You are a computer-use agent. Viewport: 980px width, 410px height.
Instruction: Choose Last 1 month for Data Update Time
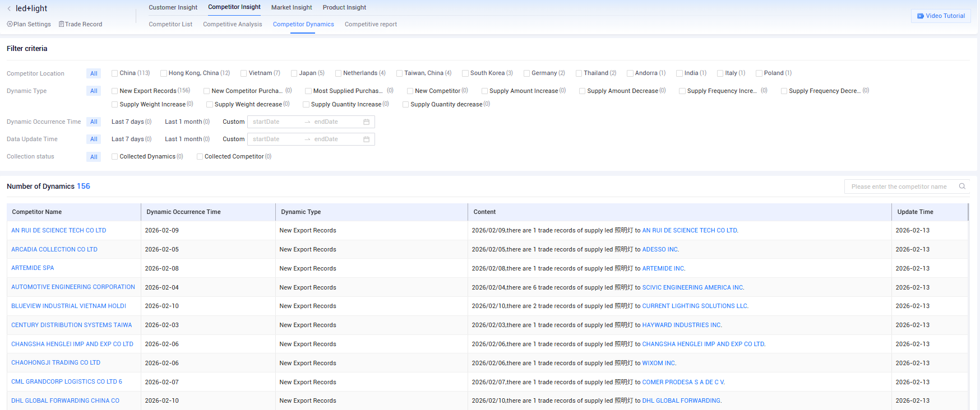(187, 139)
